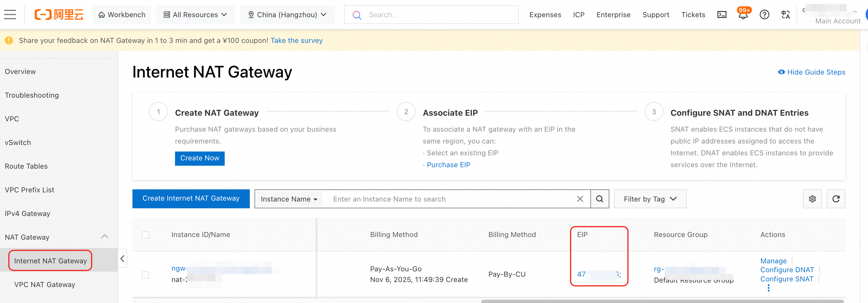
Task: Click the yellow feedback alert icon
Action: pos(9,41)
